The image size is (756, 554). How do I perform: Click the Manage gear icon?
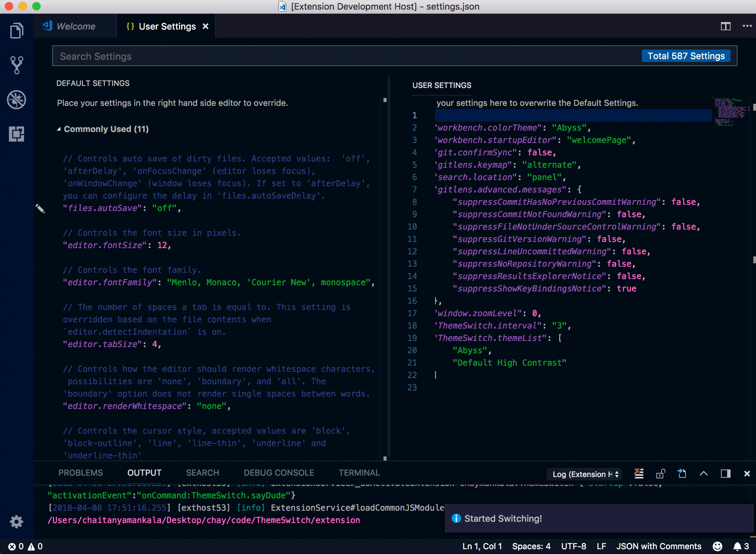point(16,521)
